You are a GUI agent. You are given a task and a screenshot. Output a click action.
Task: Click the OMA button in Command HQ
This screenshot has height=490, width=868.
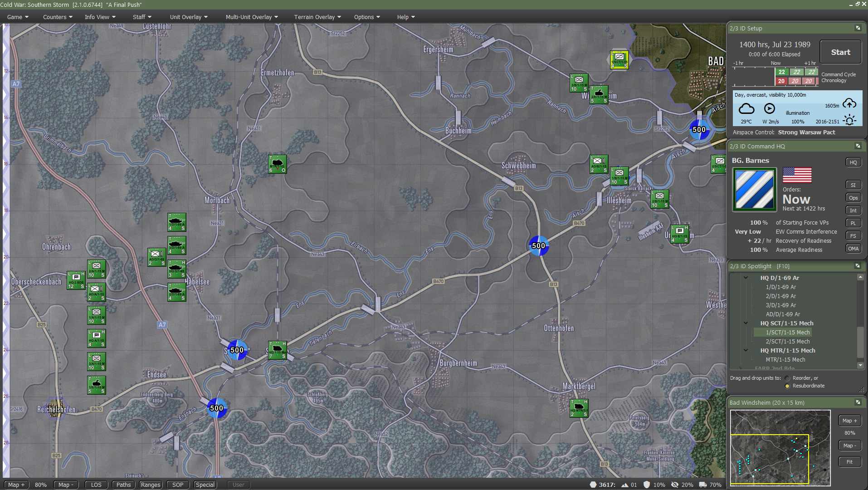853,249
